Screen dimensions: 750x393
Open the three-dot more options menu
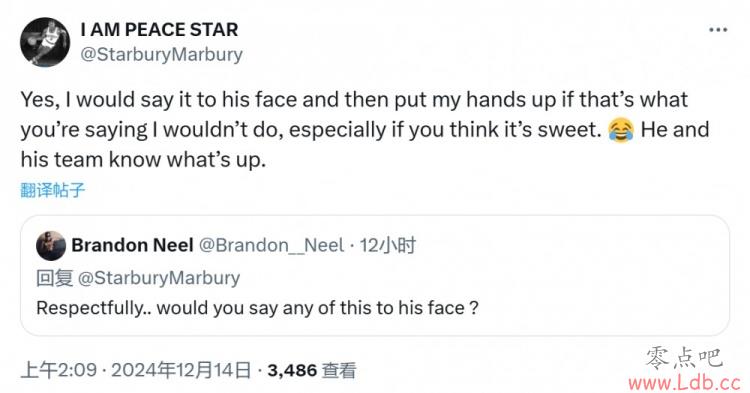click(718, 30)
